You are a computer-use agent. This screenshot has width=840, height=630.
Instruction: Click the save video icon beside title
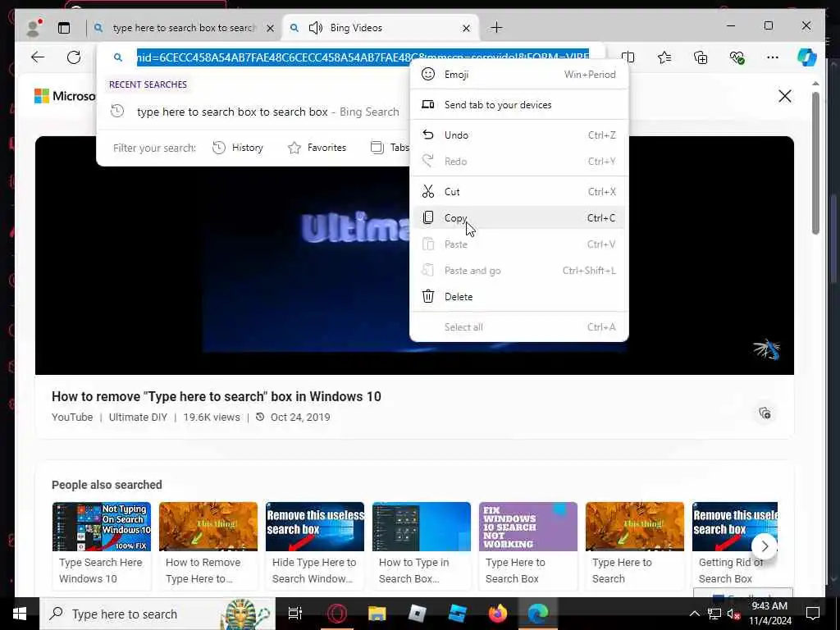[765, 413]
